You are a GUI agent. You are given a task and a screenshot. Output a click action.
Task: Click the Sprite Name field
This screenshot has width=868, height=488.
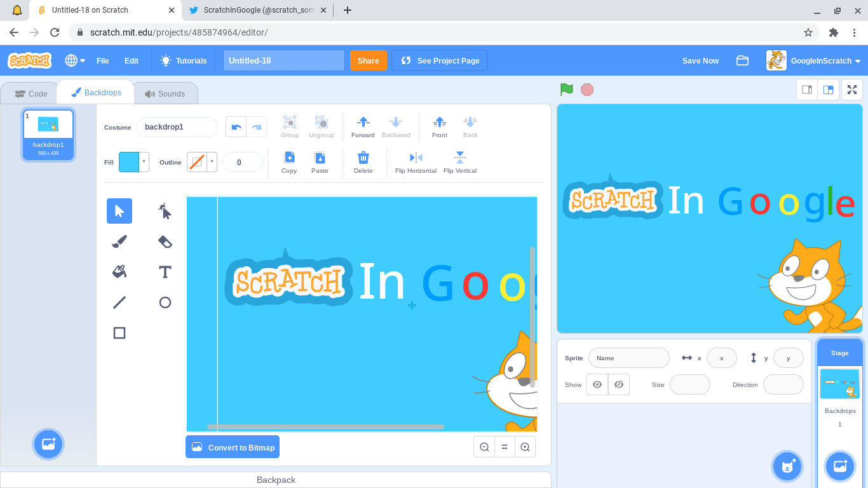(629, 358)
